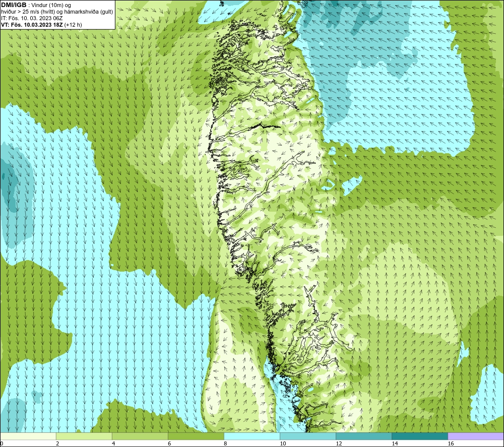Image resolution: width=504 pixels, height=447 pixels.
Task: Click the '12' label on the wind scale
Action: [339, 443]
